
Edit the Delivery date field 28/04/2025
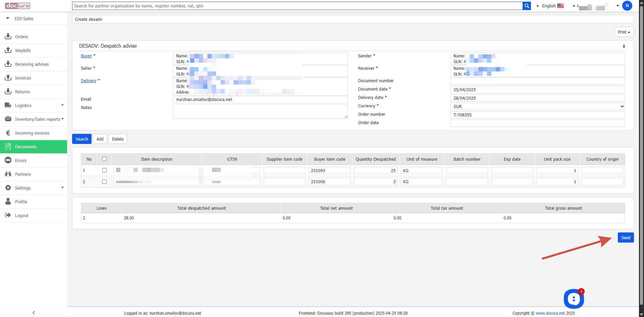click(538, 98)
